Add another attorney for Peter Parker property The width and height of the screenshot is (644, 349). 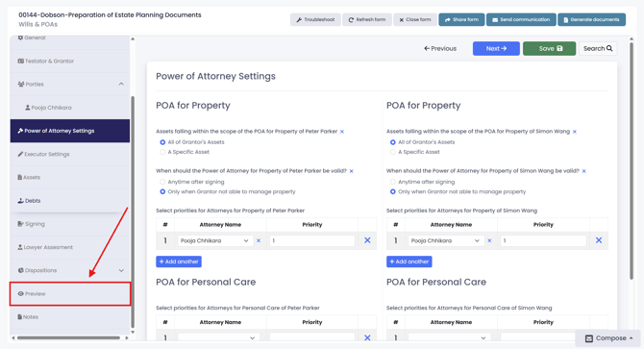click(179, 262)
